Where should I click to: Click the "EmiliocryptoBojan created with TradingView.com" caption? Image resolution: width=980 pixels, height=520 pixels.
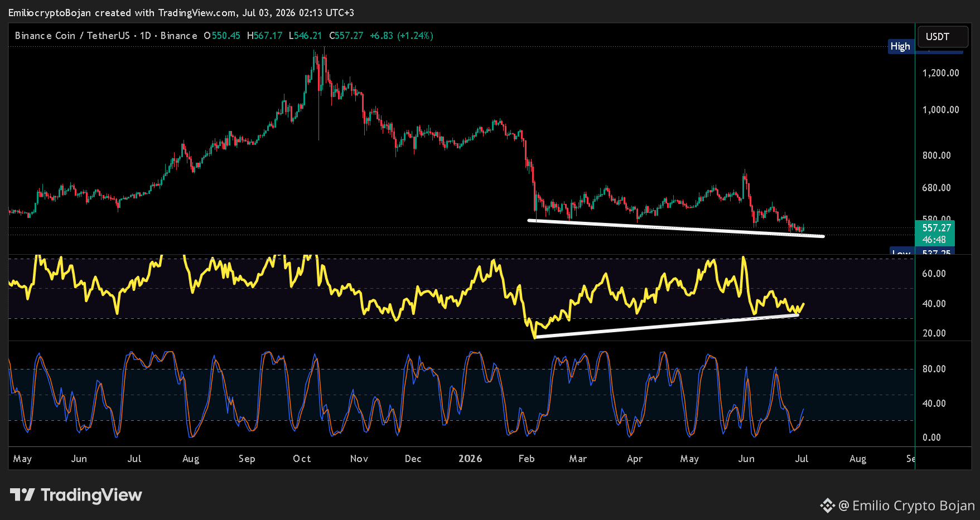pyautogui.click(x=122, y=12)
